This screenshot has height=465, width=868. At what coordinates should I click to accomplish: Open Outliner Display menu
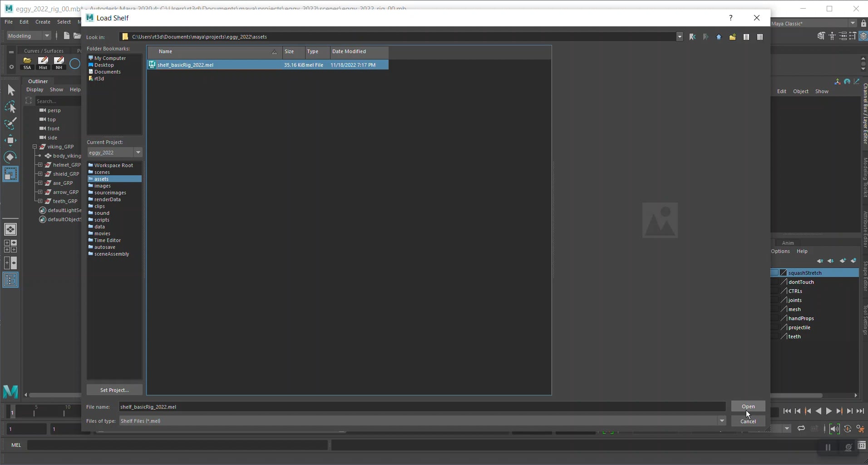tap(35, 89)
